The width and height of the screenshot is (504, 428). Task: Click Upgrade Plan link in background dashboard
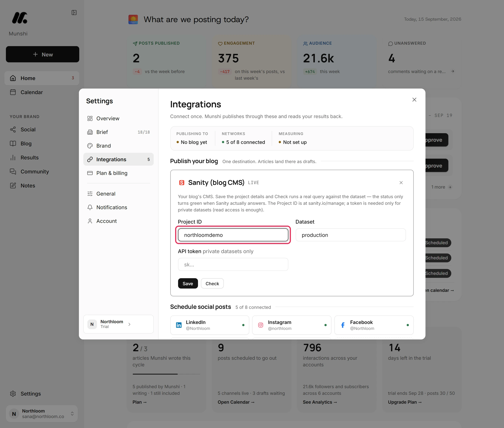click(405, 402)
